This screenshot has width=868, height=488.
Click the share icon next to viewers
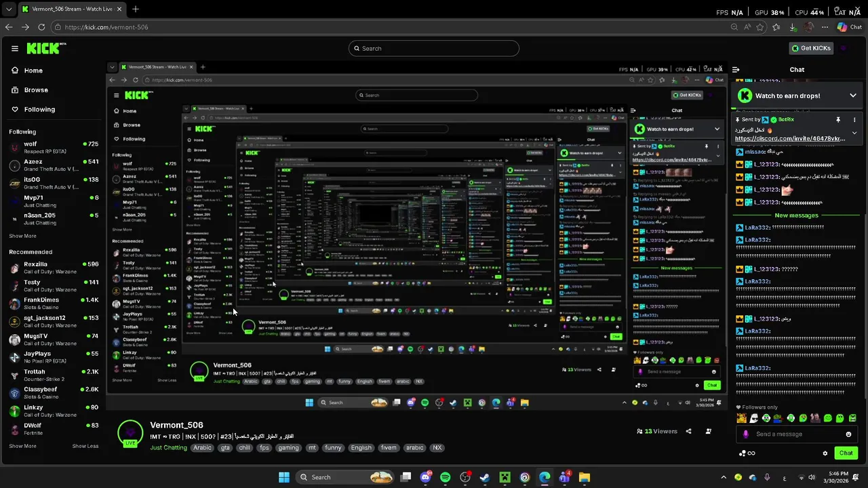pos(689,431)
